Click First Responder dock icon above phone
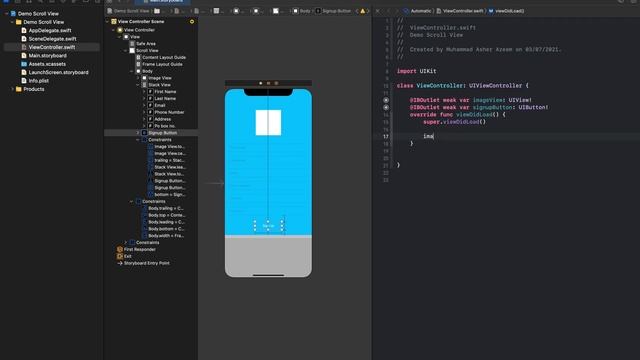 (269, 83)
